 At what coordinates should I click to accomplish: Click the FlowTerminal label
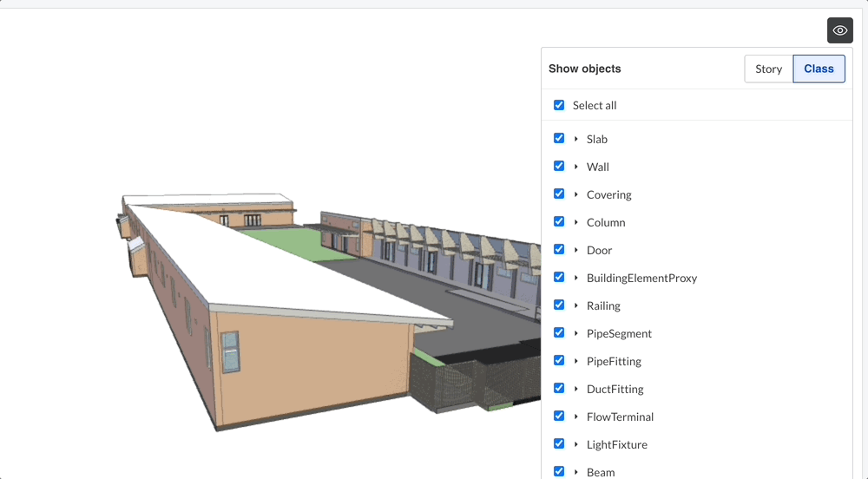pos(620,417)
